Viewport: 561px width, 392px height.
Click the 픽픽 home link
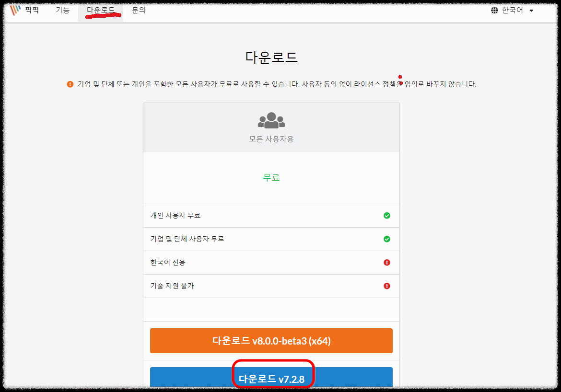click(31, 10)
